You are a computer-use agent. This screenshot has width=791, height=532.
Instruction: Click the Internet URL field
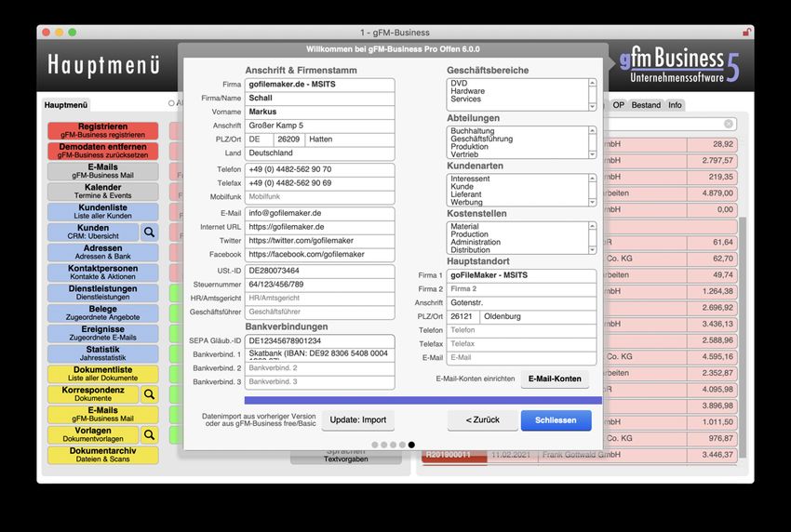click(320, 228)
